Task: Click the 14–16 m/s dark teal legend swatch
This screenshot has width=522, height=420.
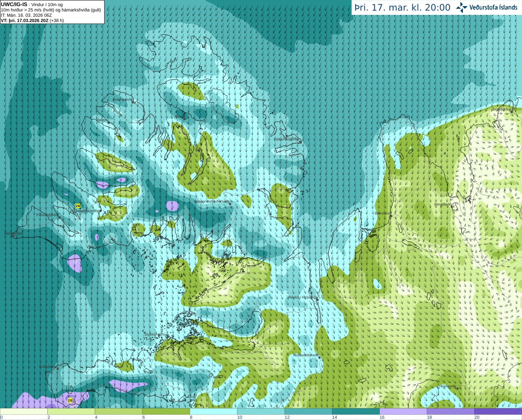Action: pyautogui.click(x=356, y=411)
